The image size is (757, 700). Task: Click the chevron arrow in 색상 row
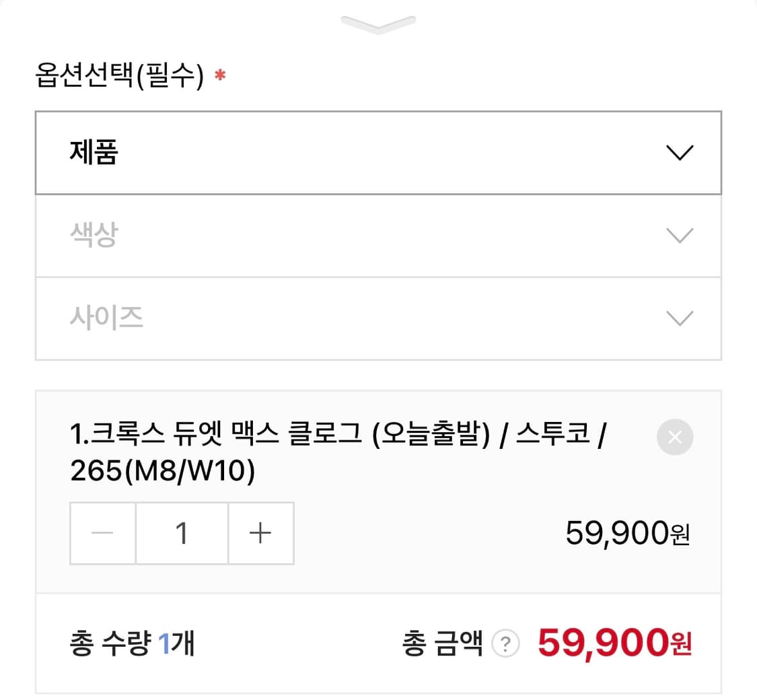[x=678, y=236]
